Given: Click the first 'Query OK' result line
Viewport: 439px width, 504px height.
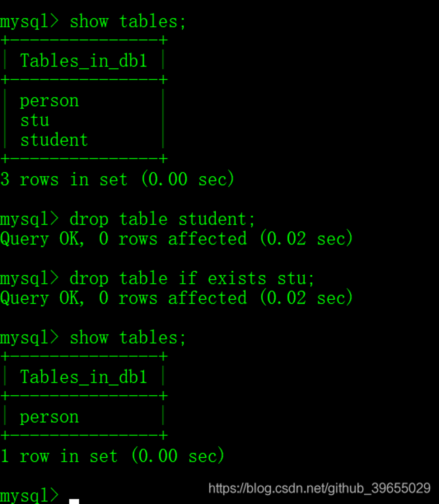Looking at the screenshot, I should (x=176, y=239).
